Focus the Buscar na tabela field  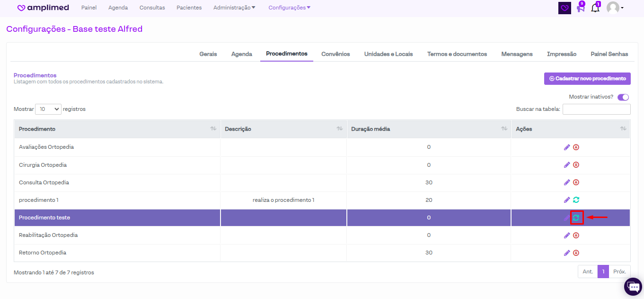596,109
